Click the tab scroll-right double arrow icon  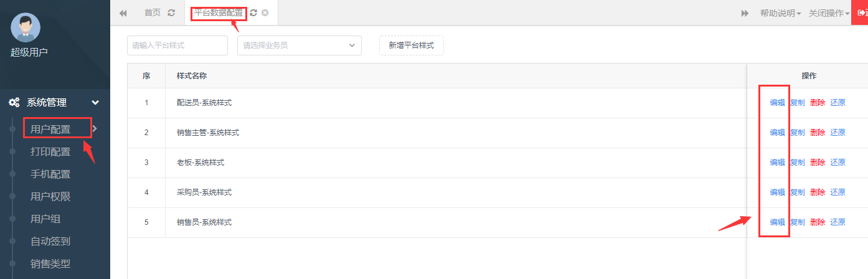(745, 13)
